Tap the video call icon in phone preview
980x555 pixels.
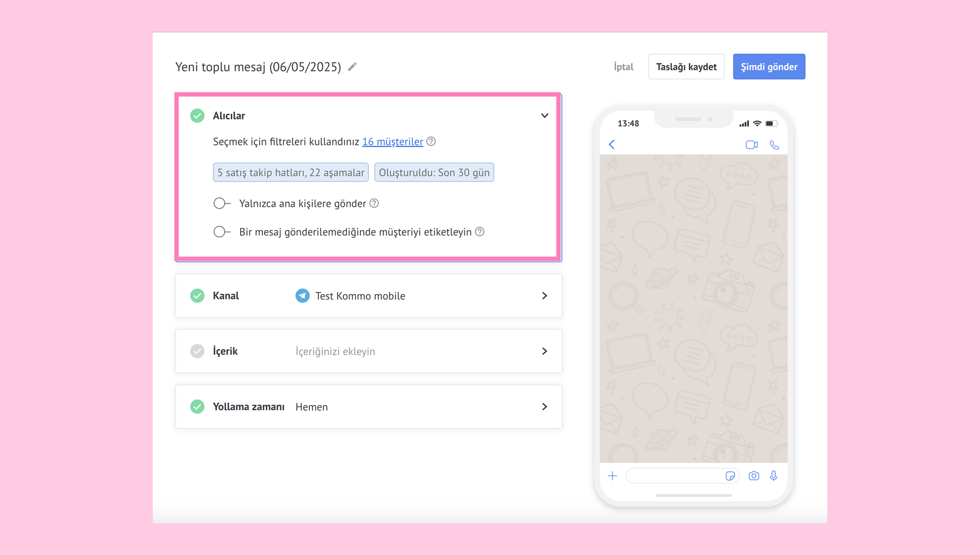tap(752, 145)
